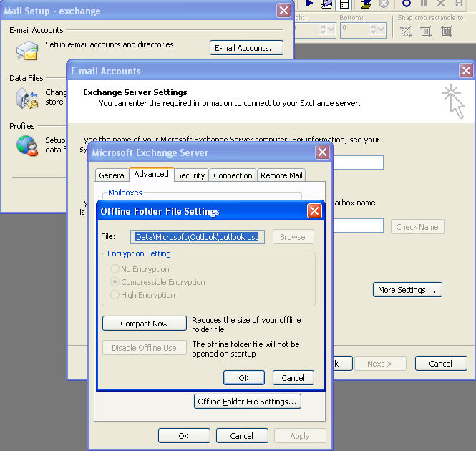The width and height of the screenshot is (476, 451).
Task: Select No Encryption radio button
Action: tap(115, 269)
